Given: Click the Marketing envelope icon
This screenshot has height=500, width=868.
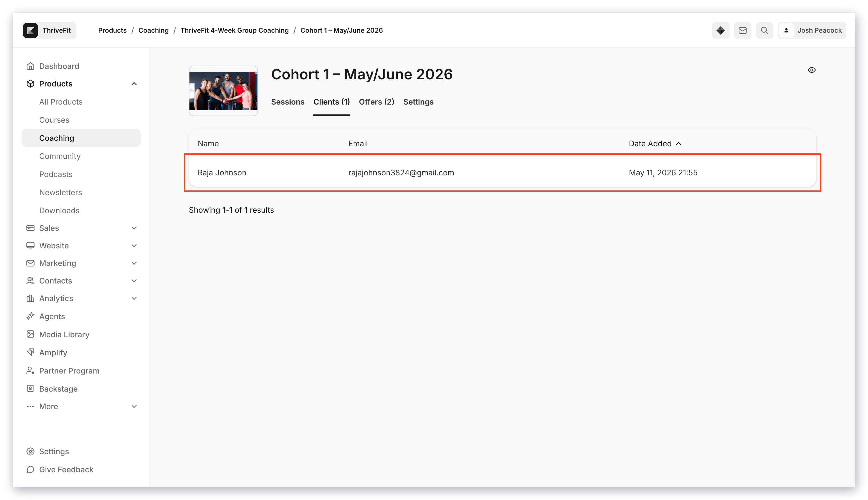Looking at the screenshot, I should (30, 263).
